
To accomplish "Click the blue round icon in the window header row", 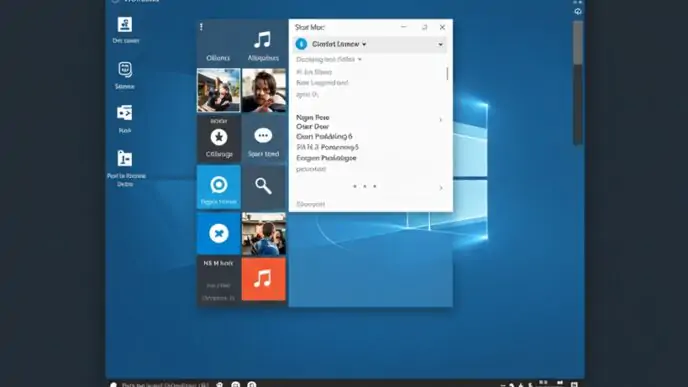I will click(301, 44).
